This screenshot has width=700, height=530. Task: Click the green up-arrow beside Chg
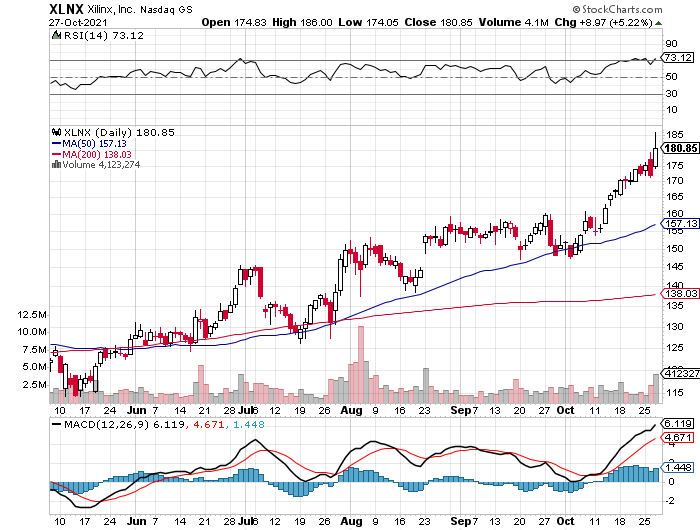(658, 23)
